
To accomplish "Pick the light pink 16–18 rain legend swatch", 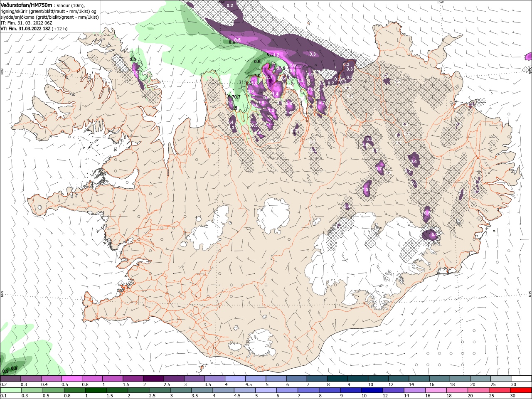I will click(436, 390).
